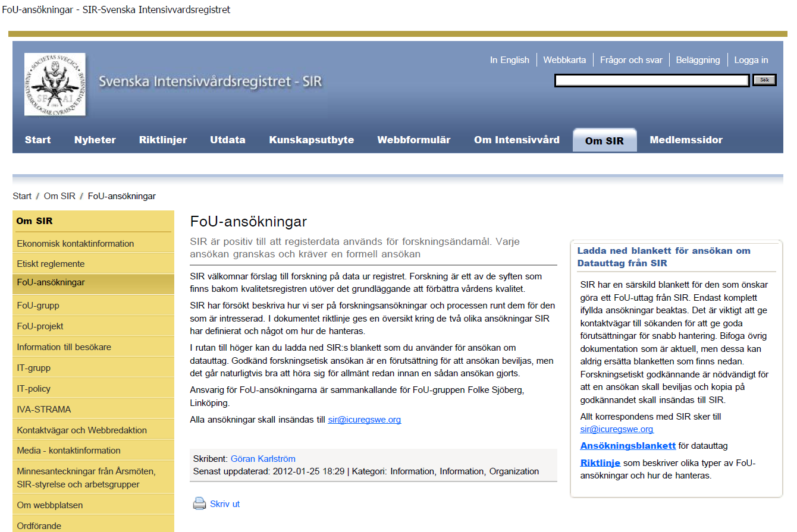Click Start in the breadcrumb trail

(22, 196)
